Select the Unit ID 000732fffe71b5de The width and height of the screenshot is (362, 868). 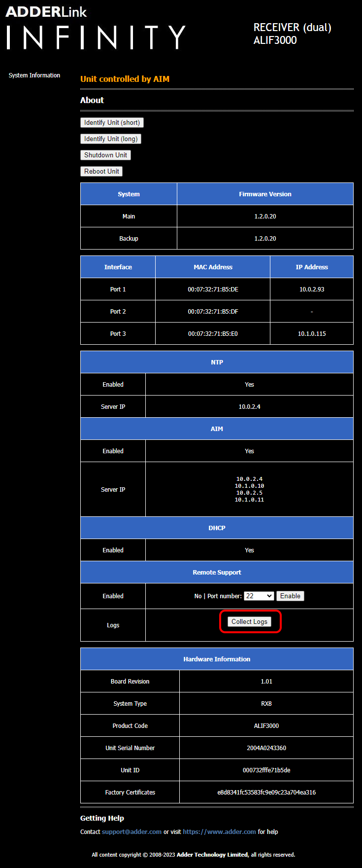266,770
